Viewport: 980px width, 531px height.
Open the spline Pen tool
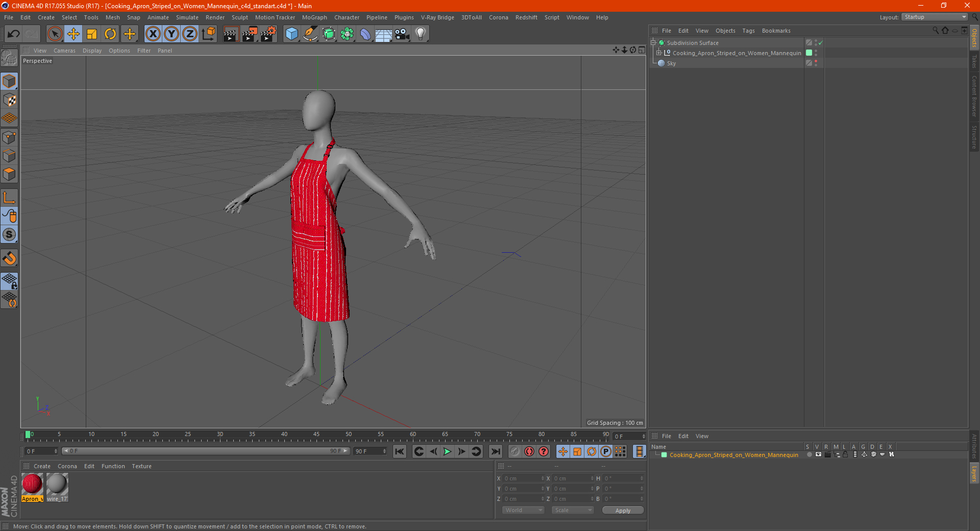pos(310,34)
